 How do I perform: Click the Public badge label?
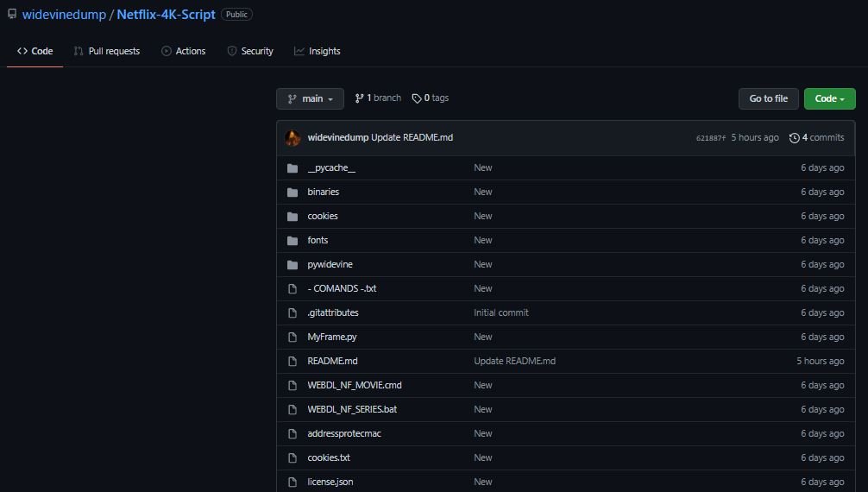[236, 15]
